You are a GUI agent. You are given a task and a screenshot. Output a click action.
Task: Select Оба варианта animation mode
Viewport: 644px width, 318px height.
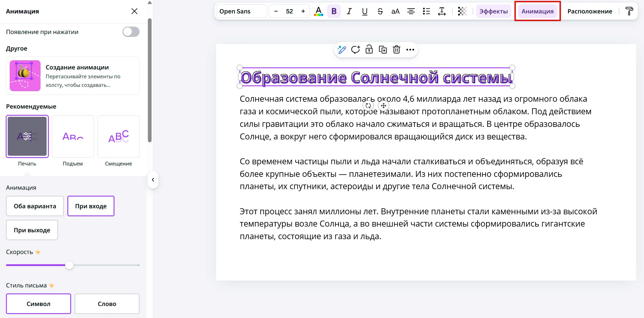(35, 206)
